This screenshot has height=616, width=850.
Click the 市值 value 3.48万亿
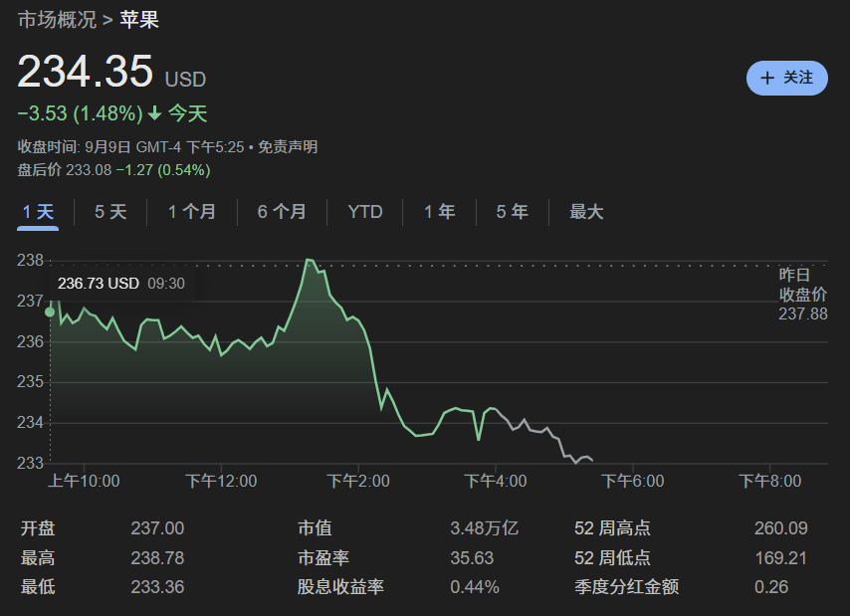[484, 528]
